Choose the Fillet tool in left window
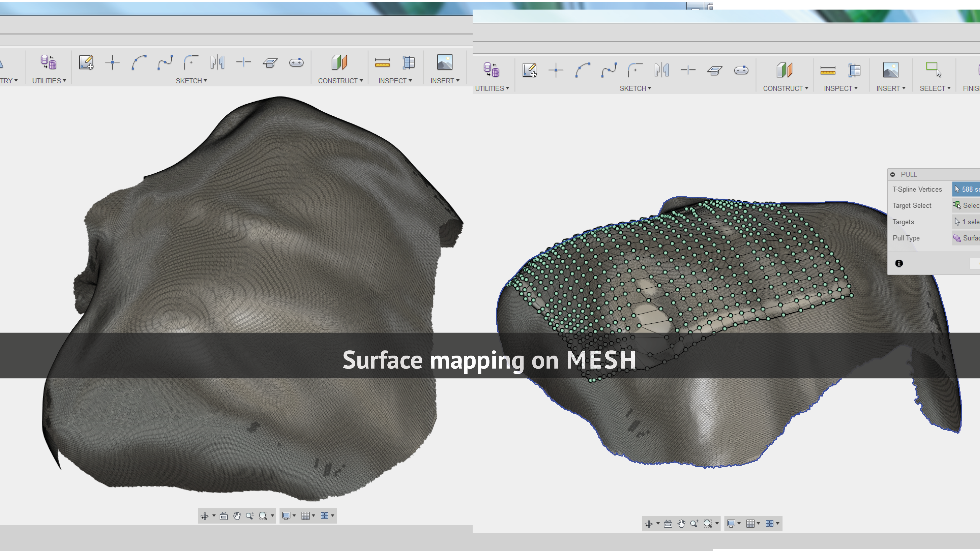The width and height of the screenshot is (980, 551). tap(191, 62)
